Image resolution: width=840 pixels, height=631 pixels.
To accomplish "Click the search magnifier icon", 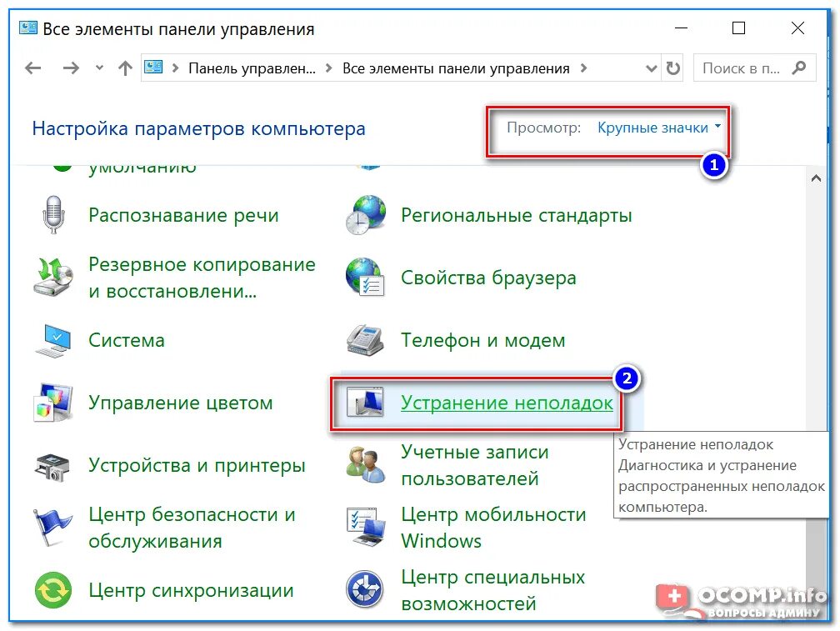I will point(799,68).
